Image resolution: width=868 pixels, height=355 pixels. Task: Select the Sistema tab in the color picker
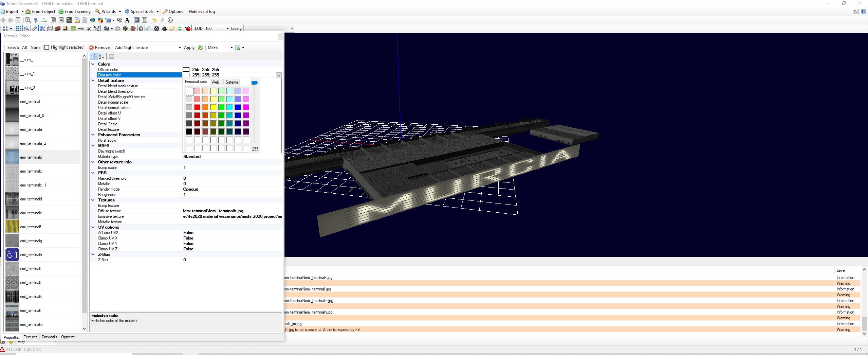[x=232, y=82]
